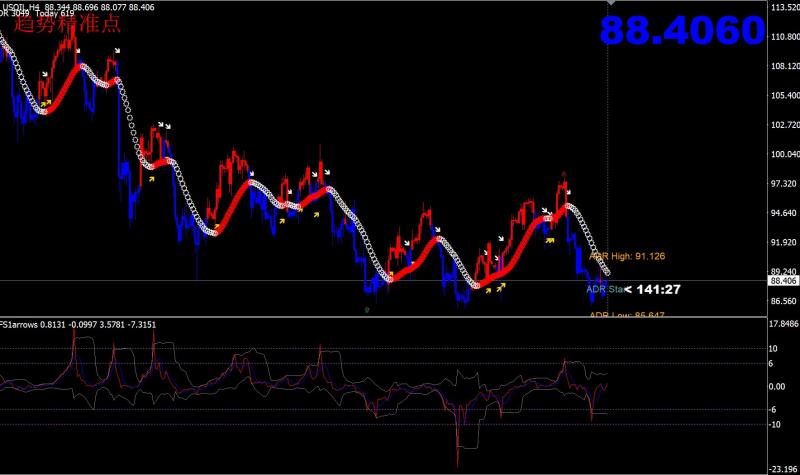Click the 105.400 price axis value

point(785,95)
